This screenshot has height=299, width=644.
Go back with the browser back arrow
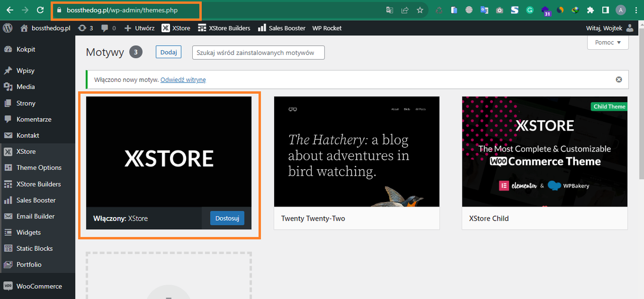[x=10, y=10]
